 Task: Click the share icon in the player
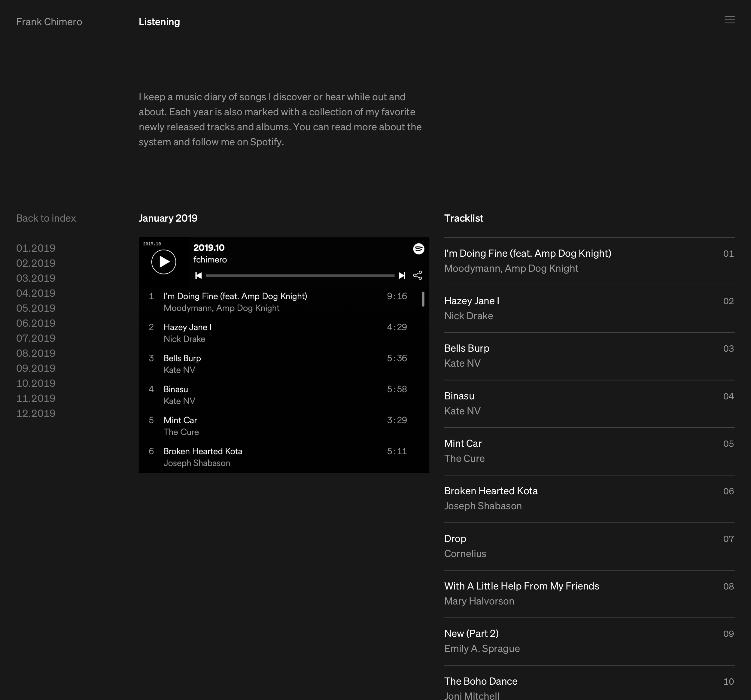pos(418,275)
